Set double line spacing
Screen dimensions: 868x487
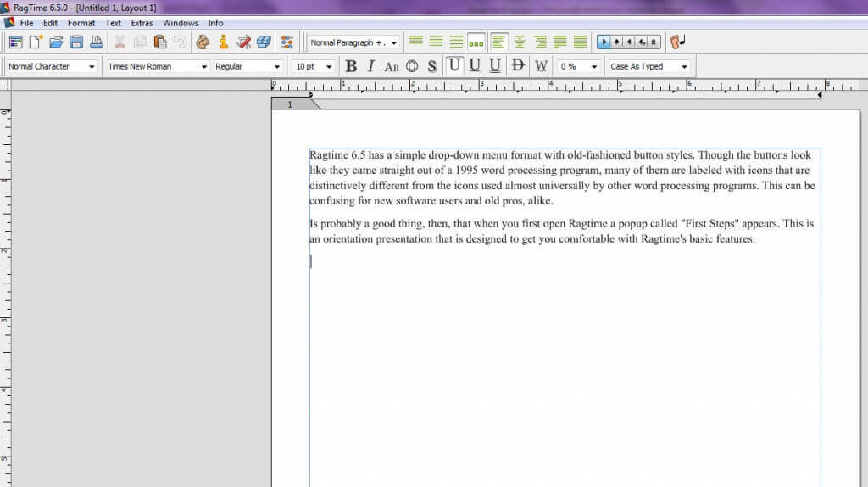456,42
